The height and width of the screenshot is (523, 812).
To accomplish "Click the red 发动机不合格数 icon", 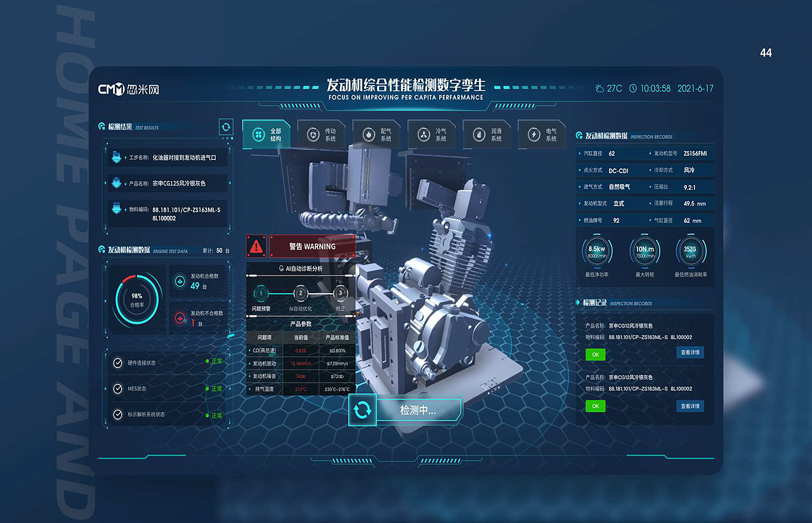I will point(180,317).
